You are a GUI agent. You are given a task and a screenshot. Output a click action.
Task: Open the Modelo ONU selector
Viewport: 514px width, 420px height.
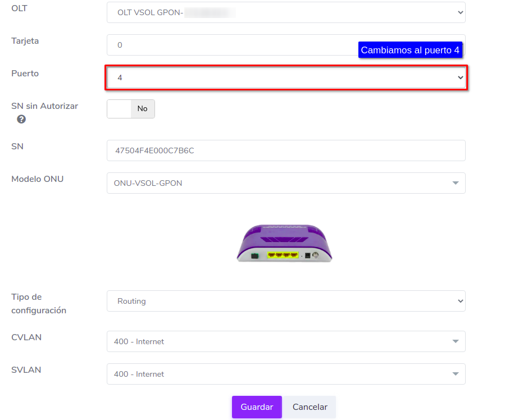pos(285,183)
